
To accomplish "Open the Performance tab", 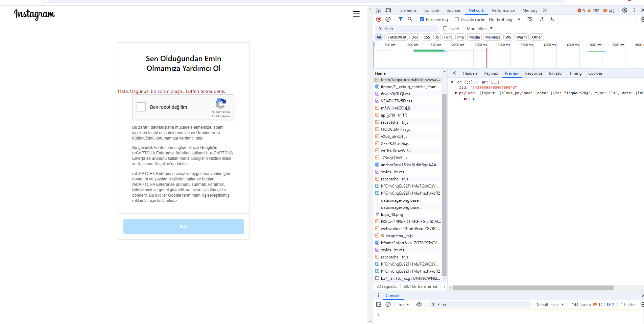I will (503, 10).
